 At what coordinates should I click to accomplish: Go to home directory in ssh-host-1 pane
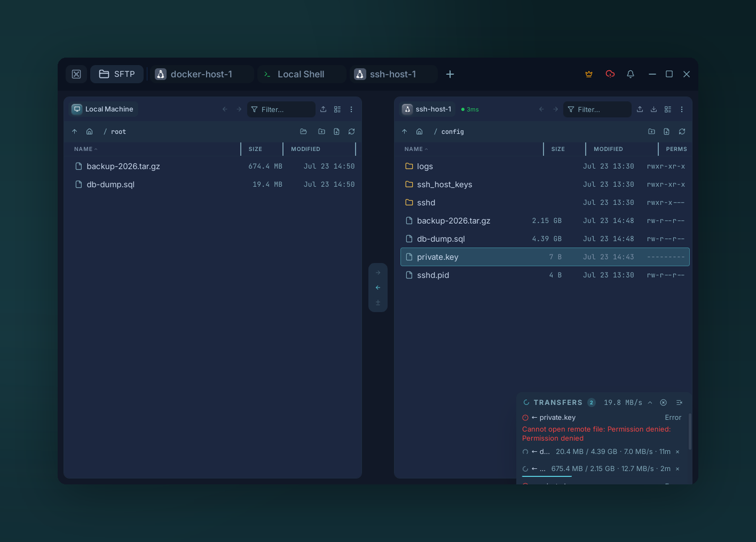(x=420, y=131)
